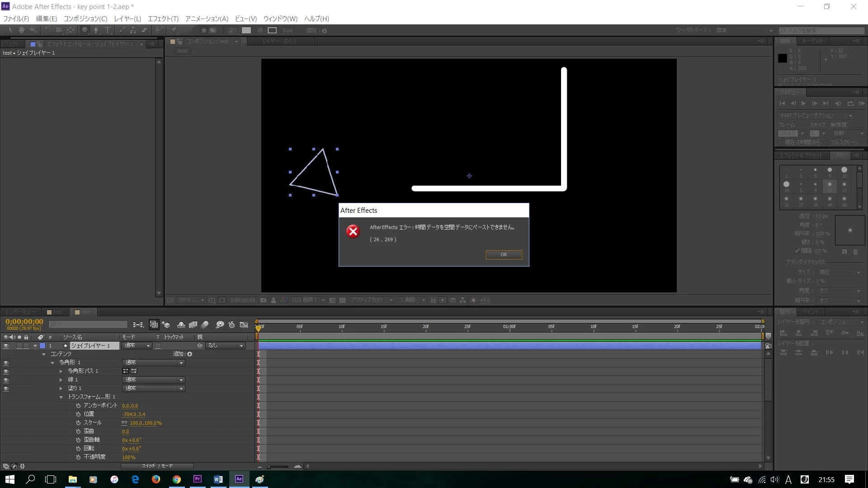Viewport: 868px width, 488px height.
Task: Select the Puppet Pin tool
Action: (x=174, y=30)
